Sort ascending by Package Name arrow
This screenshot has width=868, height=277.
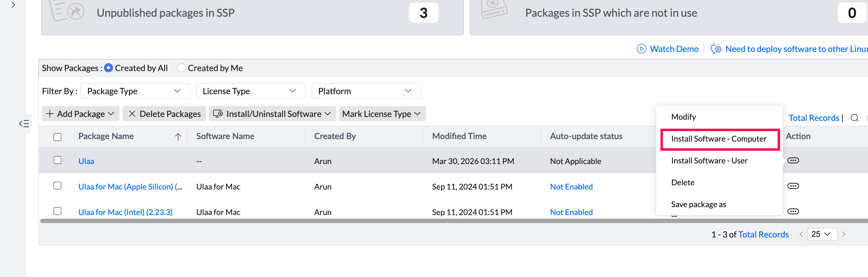[178, 136]
